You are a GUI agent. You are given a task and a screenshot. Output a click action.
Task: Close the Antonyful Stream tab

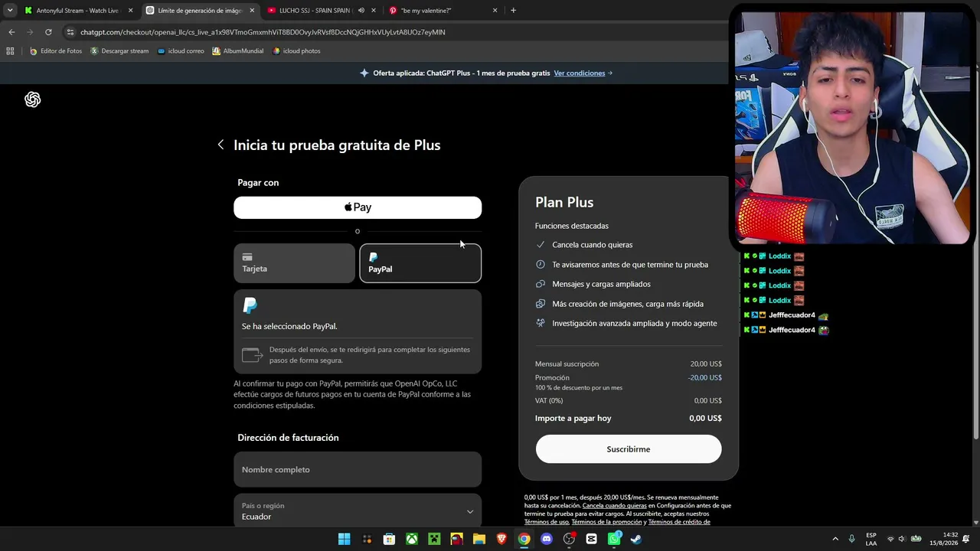131,11
